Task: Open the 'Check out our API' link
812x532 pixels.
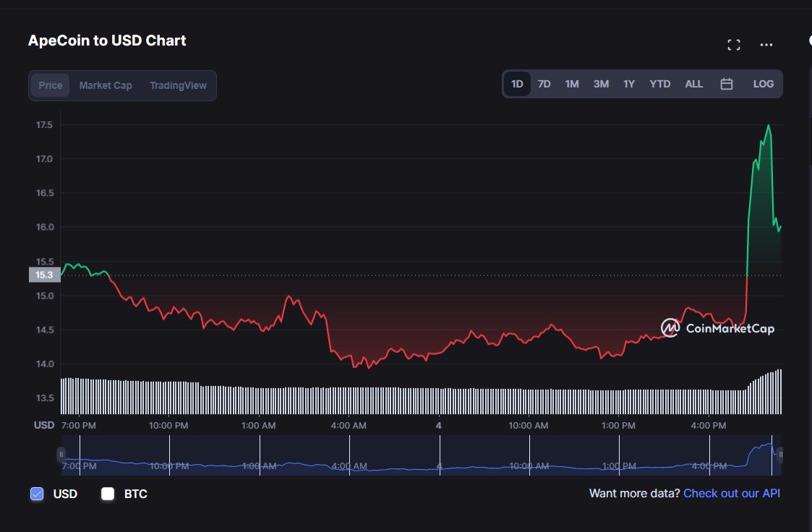Action: click(x=731, y=493)
